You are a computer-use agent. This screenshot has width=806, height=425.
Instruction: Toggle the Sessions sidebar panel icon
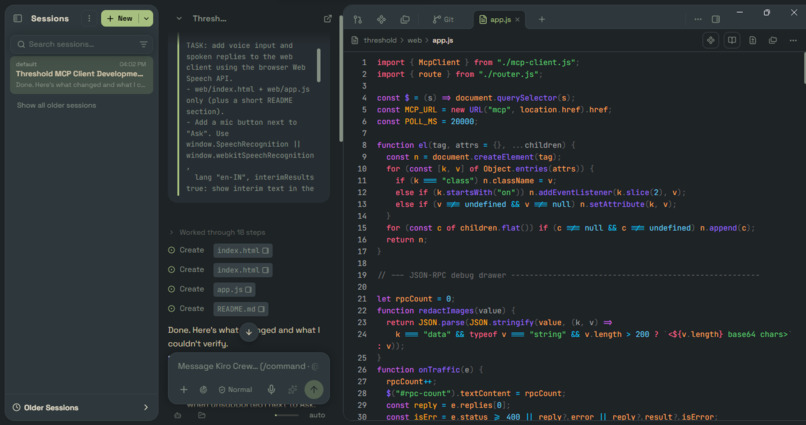(x=17, y=19)
